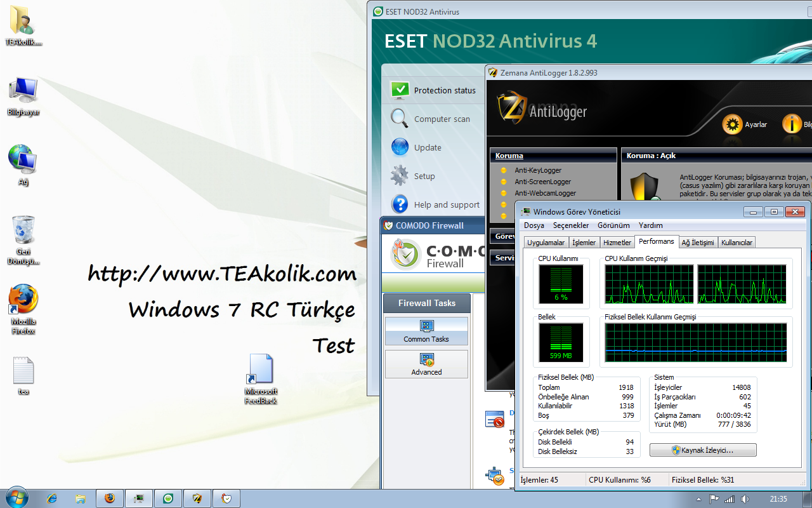Open the Dosya menu in Task Manager
Image resolution: width=812 pixels, height=508 pixels.
[534, 225]
